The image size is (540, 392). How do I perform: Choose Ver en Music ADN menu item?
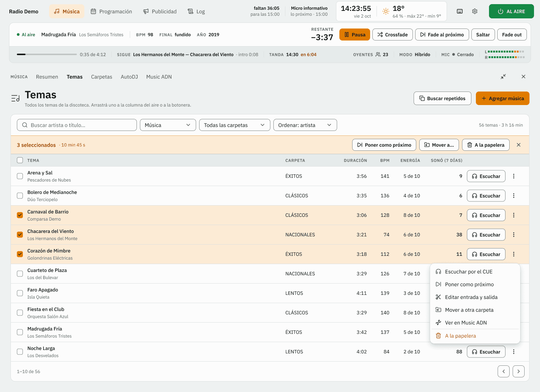click(x=475, y=323)
